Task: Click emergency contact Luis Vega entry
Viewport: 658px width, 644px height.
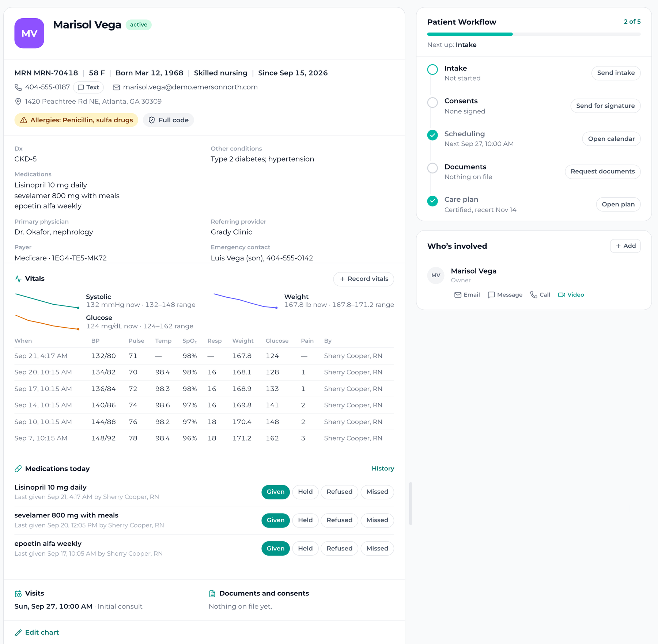Action: (x=262, y=258)
